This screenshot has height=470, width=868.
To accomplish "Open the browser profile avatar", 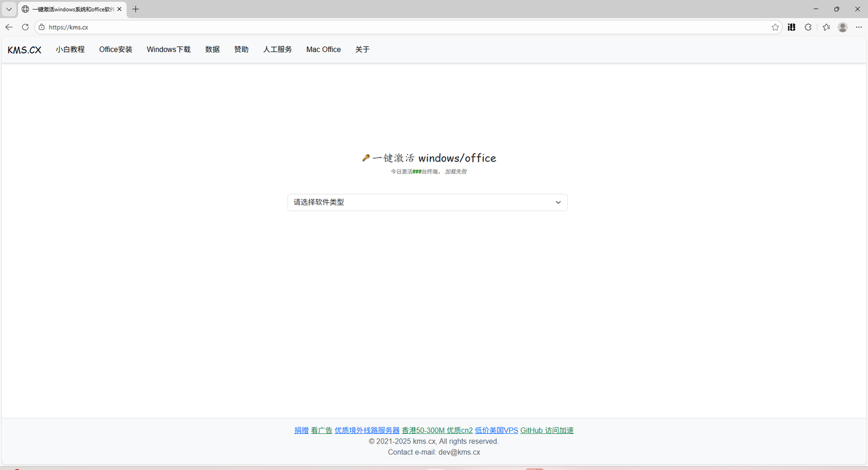I will 843,27.
